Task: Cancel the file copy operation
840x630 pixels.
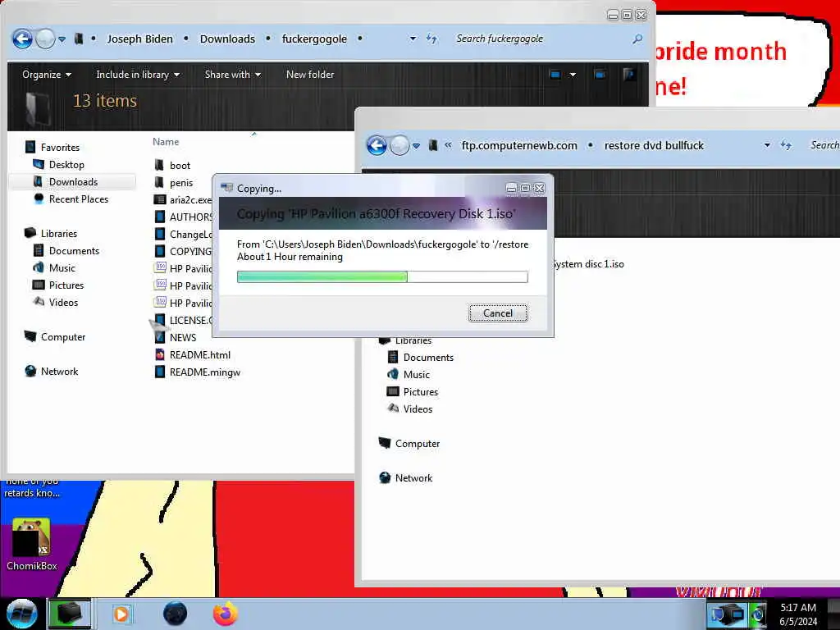Action: pos(498,313)
